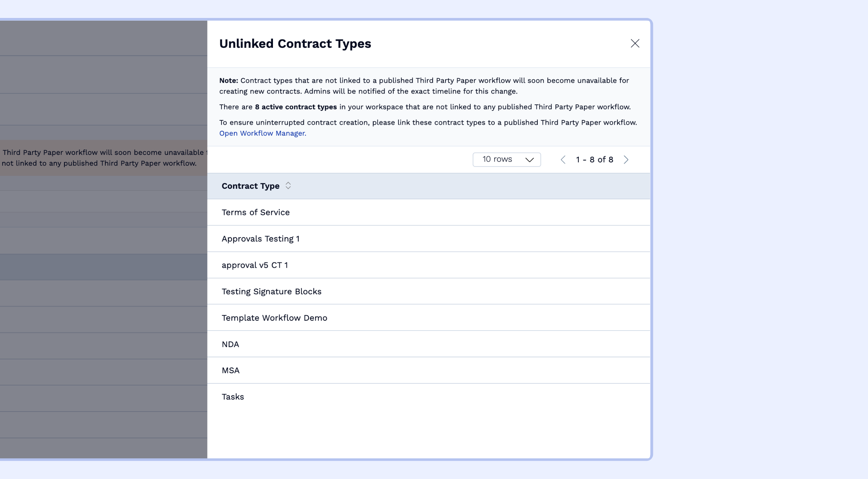Open the 10 rows page-size dropdown

507,159
